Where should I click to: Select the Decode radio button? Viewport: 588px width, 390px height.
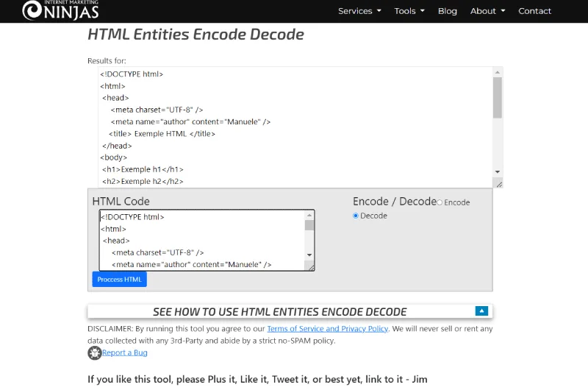(356, 216)
